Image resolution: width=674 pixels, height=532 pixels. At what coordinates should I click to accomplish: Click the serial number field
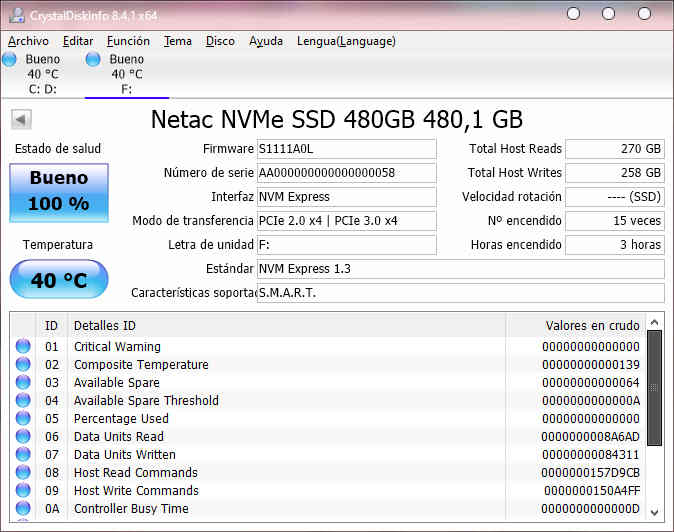click(346, 173)
